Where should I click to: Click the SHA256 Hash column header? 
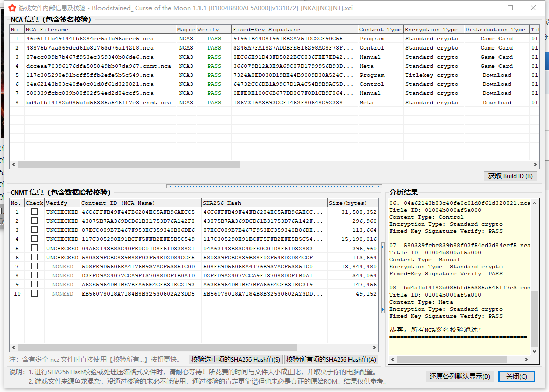[x=264, y=203]
